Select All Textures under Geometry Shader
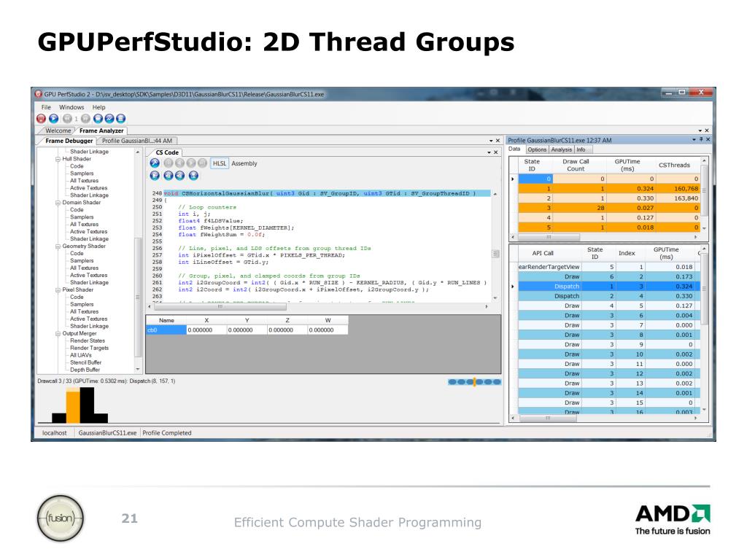 pyautogui.click(x=85, y=268)
